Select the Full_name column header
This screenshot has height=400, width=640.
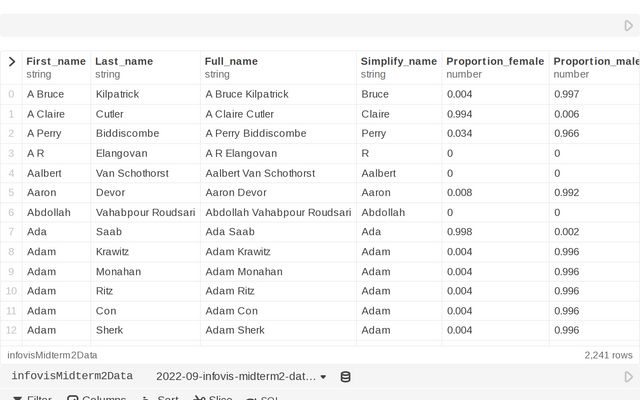[231, 61]
